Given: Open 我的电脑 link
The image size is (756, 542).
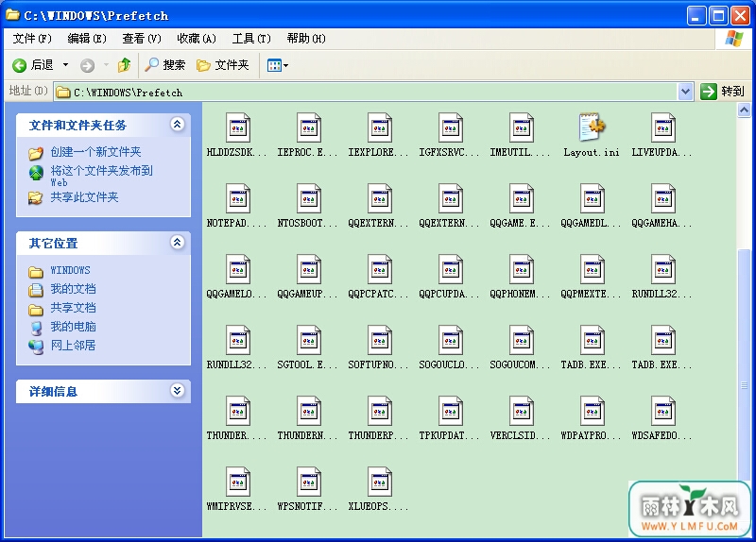Looking at the screenshot, I should pyautogui.click(x=74, y=327).
